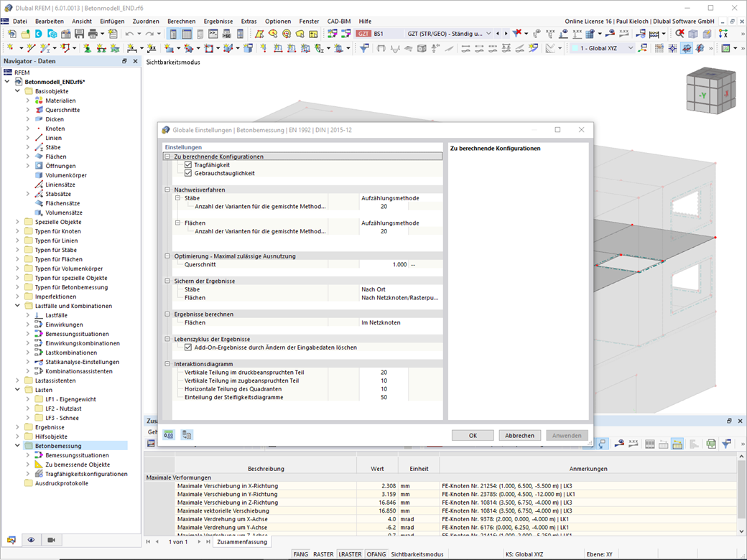Click the new model file icon
The image size is (747, 560).
tap(12, 34)
